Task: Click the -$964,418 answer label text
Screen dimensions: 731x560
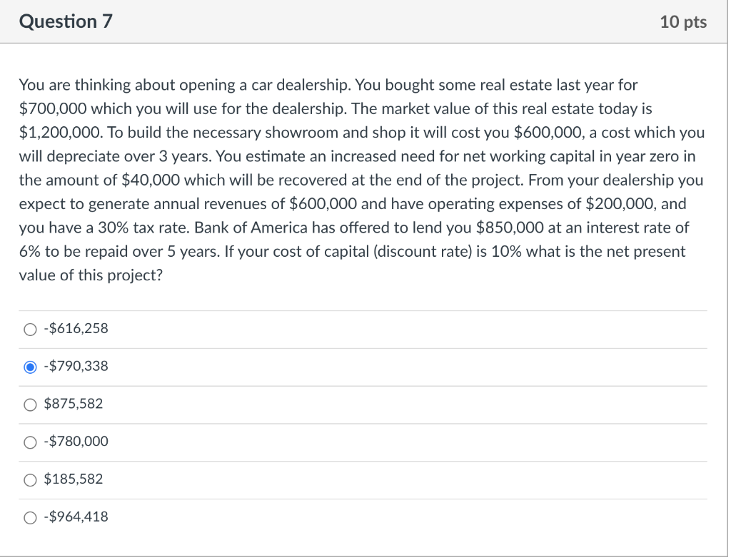Action: click(x=75, y=517)
